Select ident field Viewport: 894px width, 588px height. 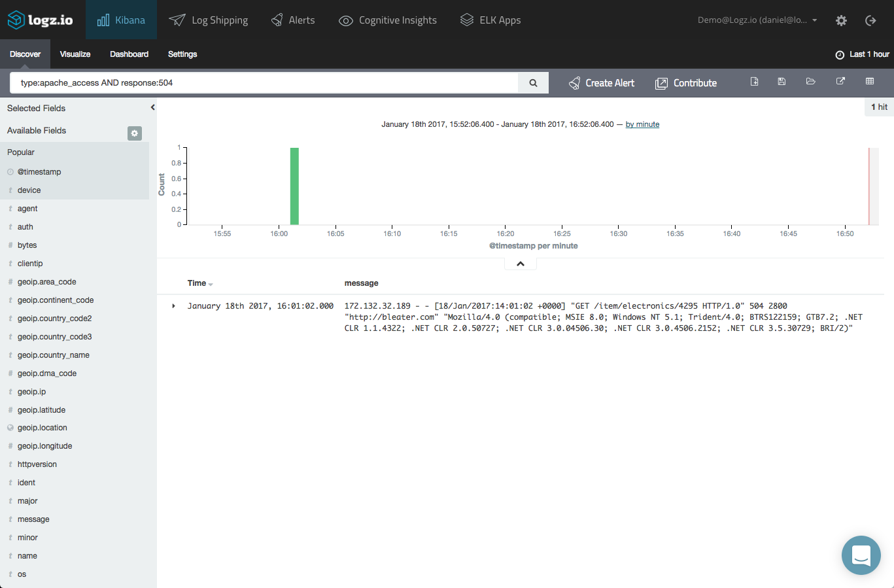pos(27,483)
